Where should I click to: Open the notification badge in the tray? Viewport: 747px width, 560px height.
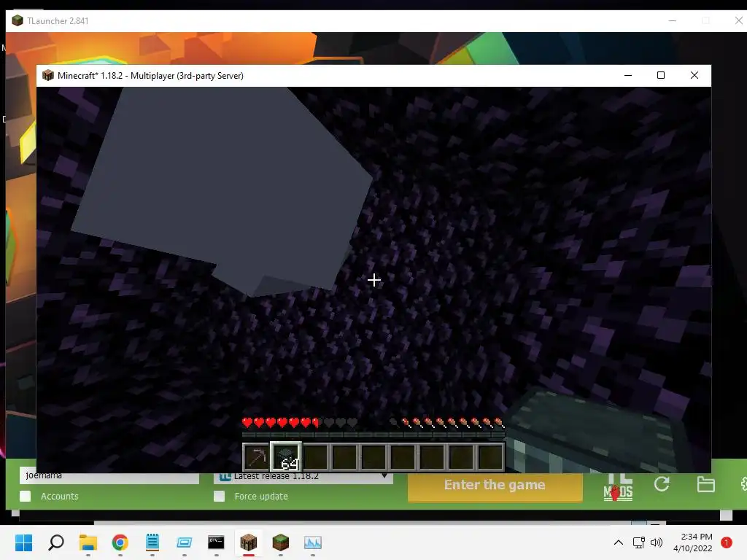click(x=727, y=542)
